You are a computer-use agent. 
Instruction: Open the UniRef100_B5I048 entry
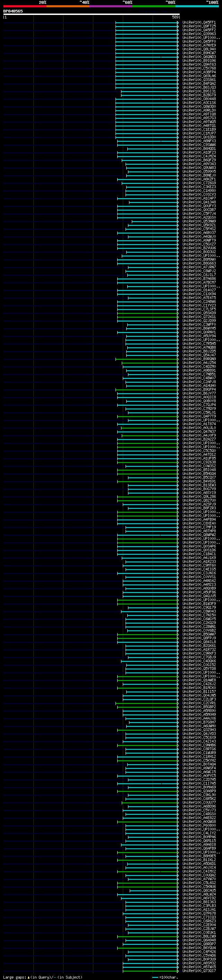199,470
